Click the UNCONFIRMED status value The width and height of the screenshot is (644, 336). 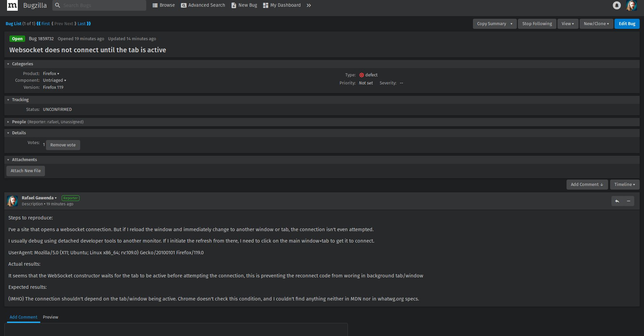click(x=57, y=110)
